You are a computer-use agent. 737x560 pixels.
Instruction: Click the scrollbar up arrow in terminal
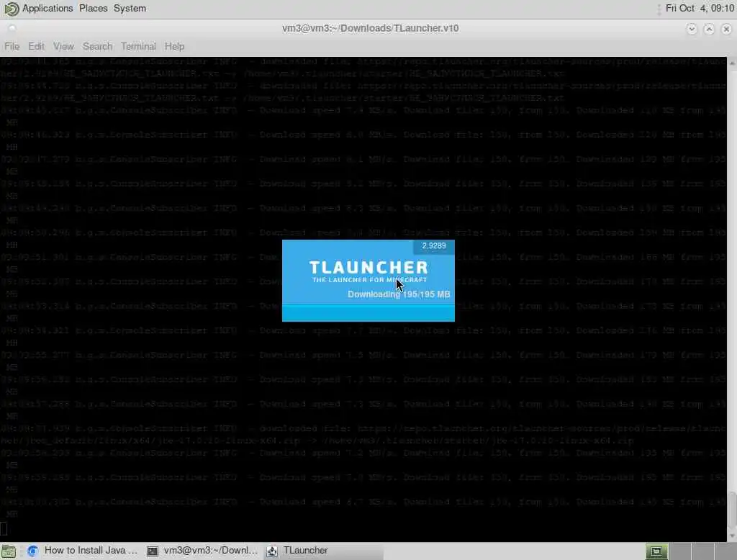732,62
